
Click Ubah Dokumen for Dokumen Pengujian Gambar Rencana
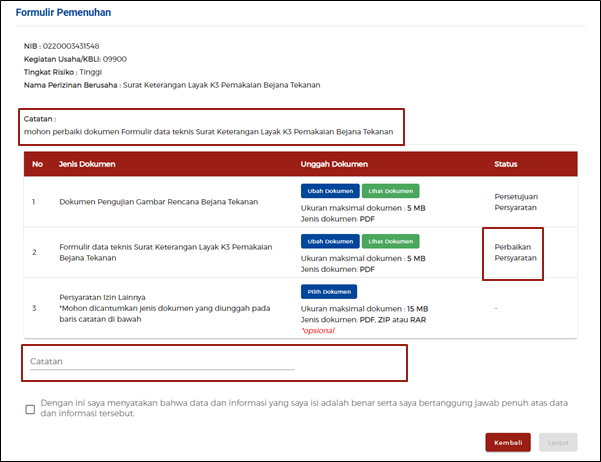coord(328,190)
